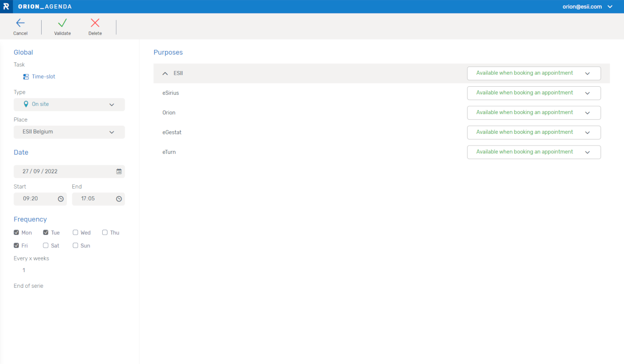Click the eGestat purpose row label
The height and width of the screenshot is (364, 624).
172,132
